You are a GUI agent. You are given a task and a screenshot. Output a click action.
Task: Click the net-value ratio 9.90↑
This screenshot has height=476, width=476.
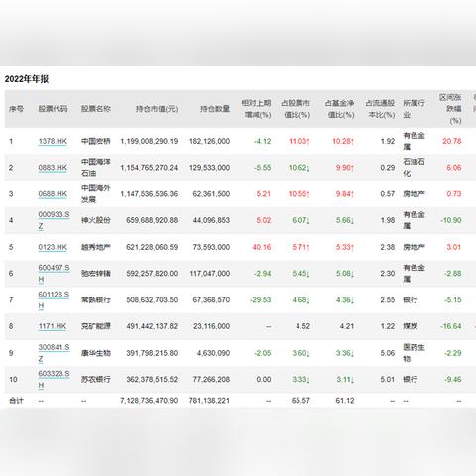pos(345,168)
